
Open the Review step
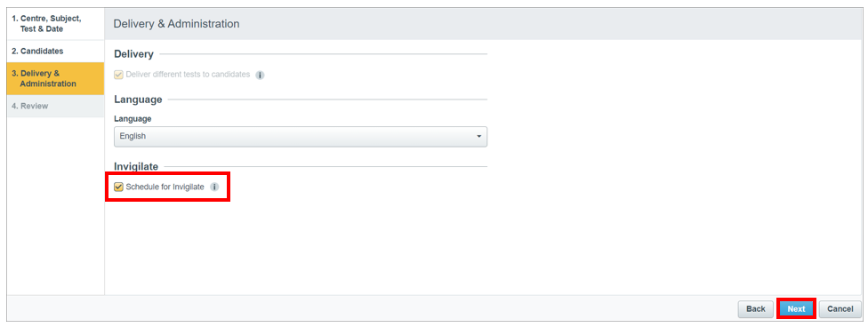55,106
